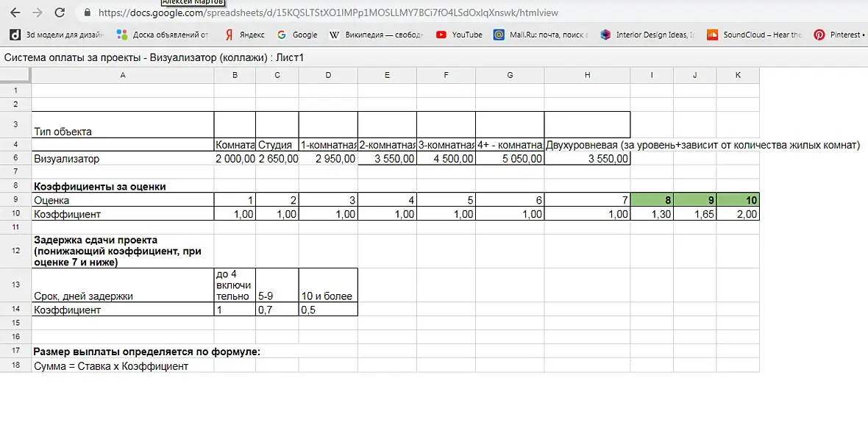Screen dimensions: 868x428
Task: Select row 18 header
Action: [15, 365]
